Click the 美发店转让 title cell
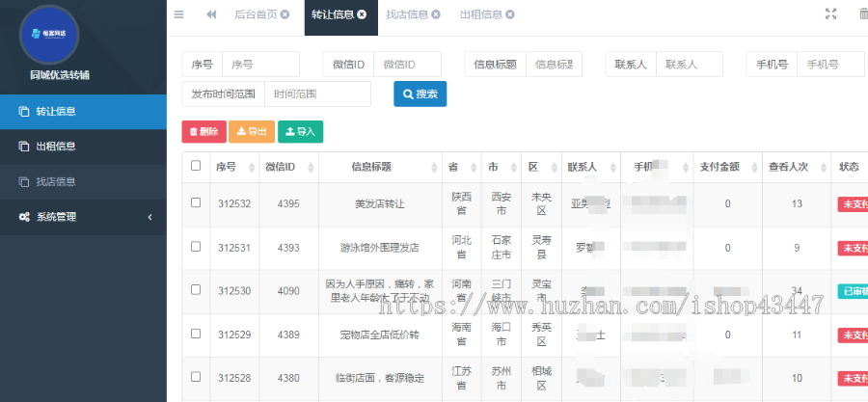The width and height of the screenshot is (868, 402). (x=380, y=204)
